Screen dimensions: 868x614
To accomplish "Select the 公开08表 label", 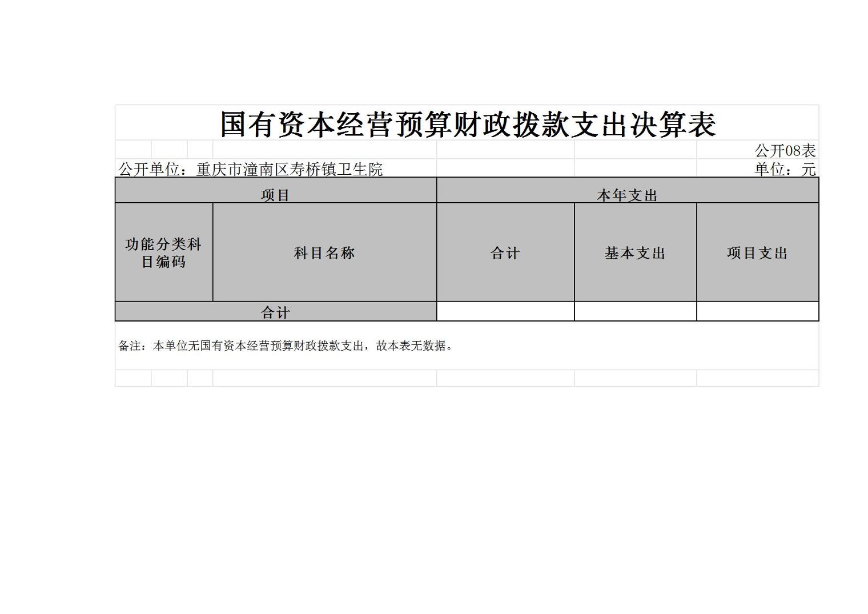I will 785,151.
